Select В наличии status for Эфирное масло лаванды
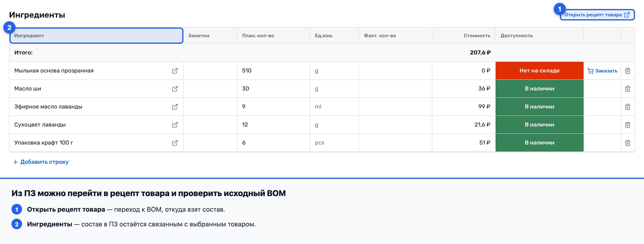Viewport: 644px width, 244px height. (x=540, y=107)
